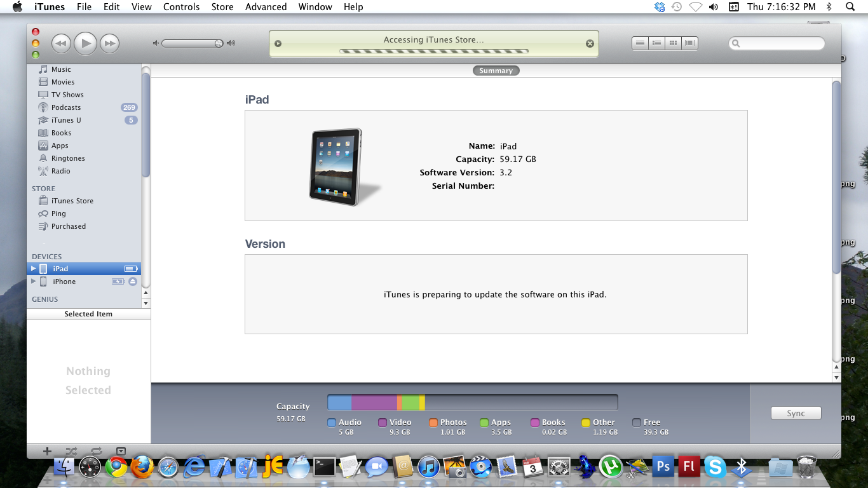Open the Advanced menu
This screenshot has width=868, height=488.
click(x=266, y=7)
